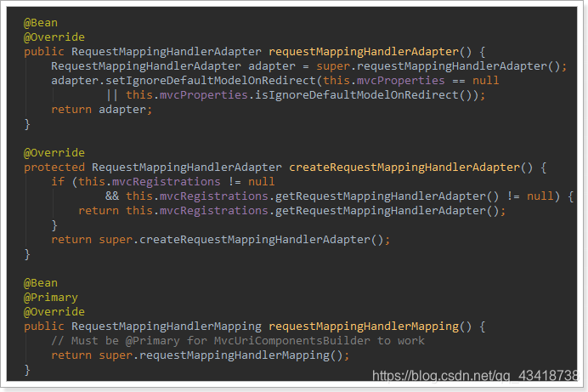Click the "adapter" variable name in its declaration line

point(272,66)
